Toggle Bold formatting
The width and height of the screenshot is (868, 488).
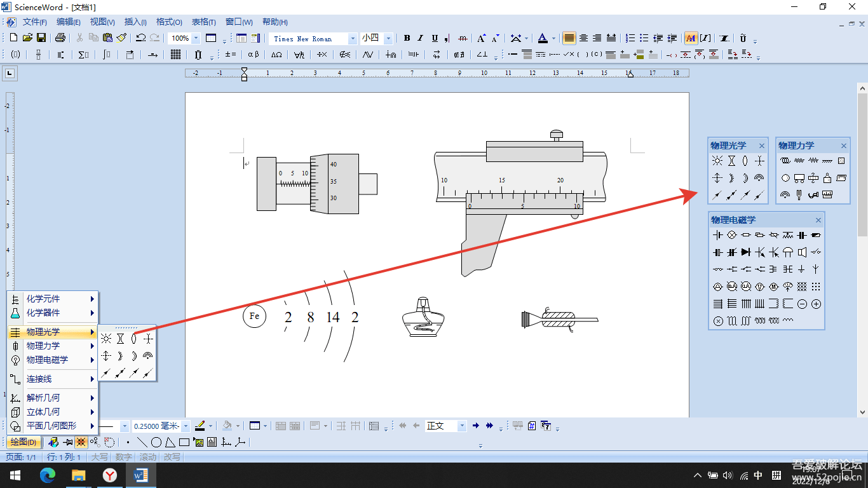[407, 38]
